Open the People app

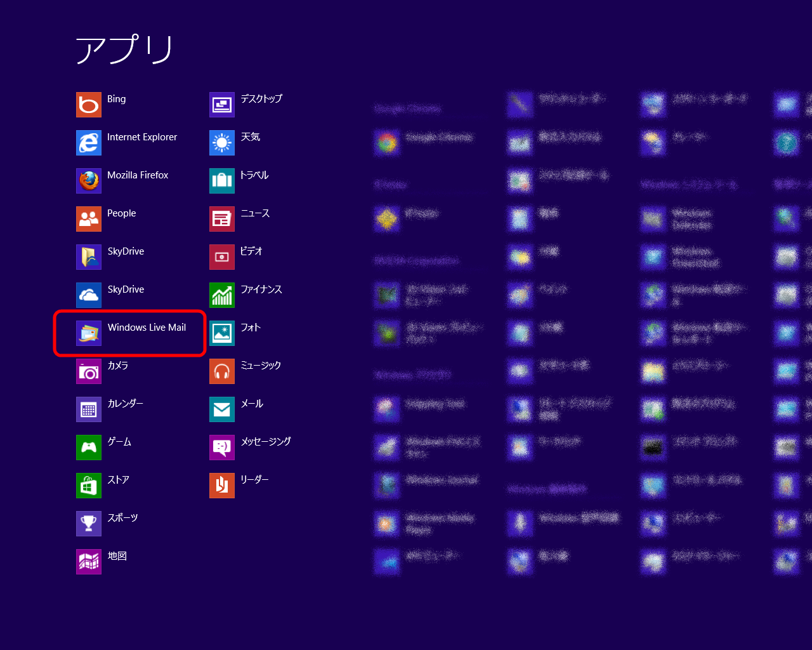89,219
